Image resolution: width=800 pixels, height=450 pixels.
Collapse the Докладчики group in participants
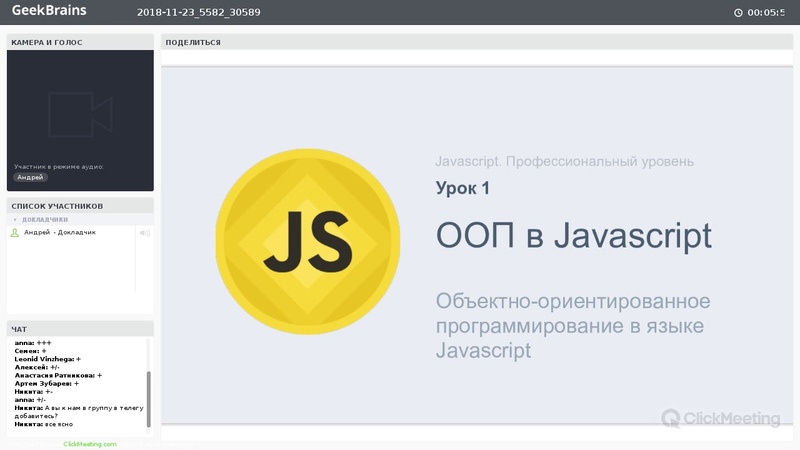pyautogui.click(x=15, y=219)
